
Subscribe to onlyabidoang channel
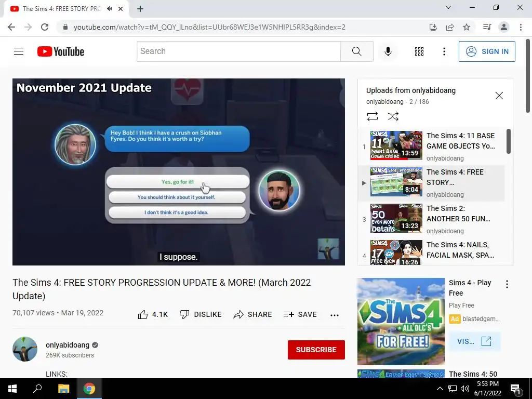pos(316,350)
